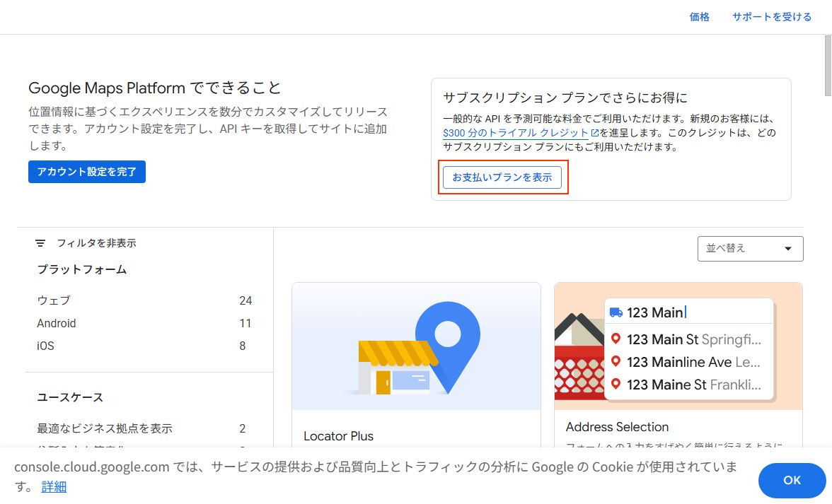
Task: Click the red pin beside 123 Maine St
Action: click(616, 385)
